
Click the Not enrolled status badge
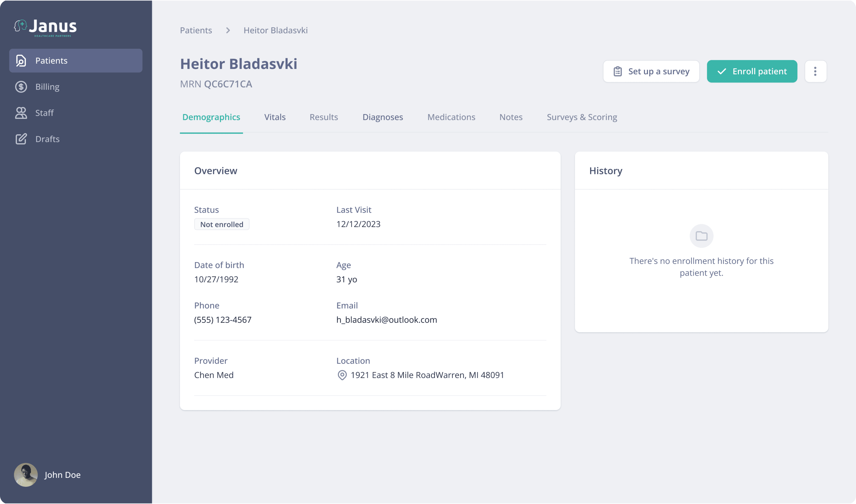(x=222, y=224)
